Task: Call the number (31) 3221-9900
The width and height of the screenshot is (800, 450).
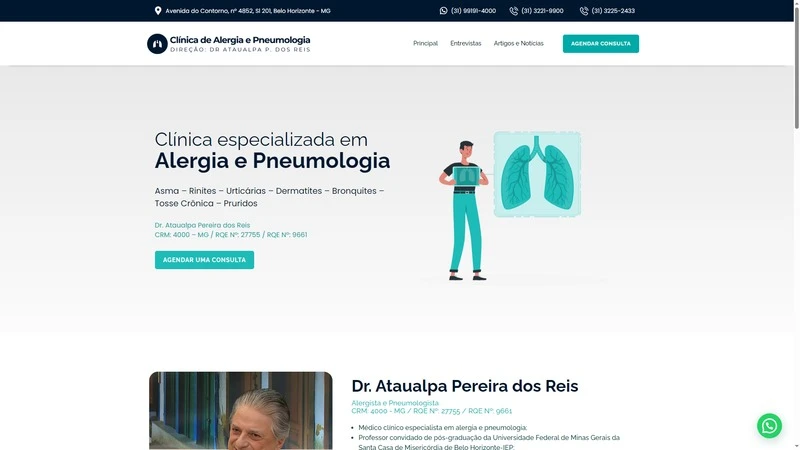Action: [x=542, y=11]
